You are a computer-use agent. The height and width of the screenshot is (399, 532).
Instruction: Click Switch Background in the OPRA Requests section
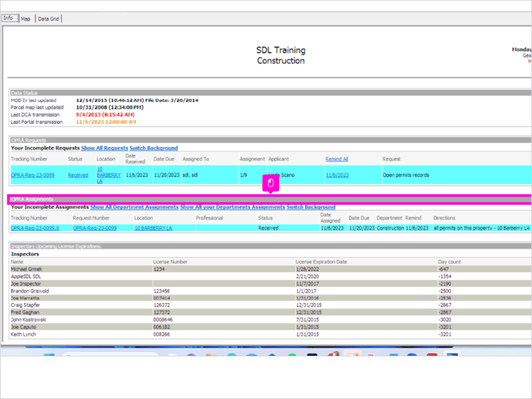[x=154, y=148]
